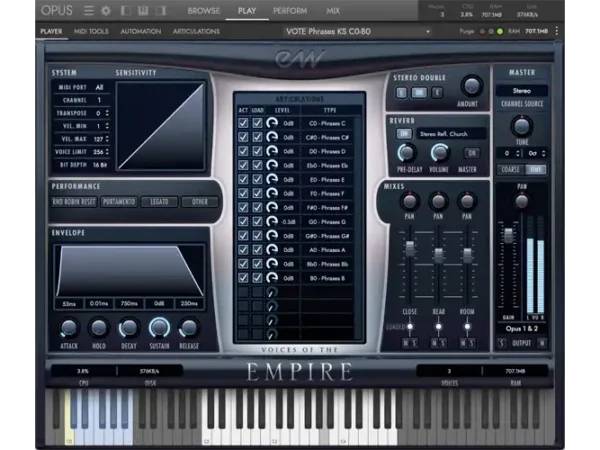
Task: Open the MIDI Tools tab
Action: coord(91,31)
